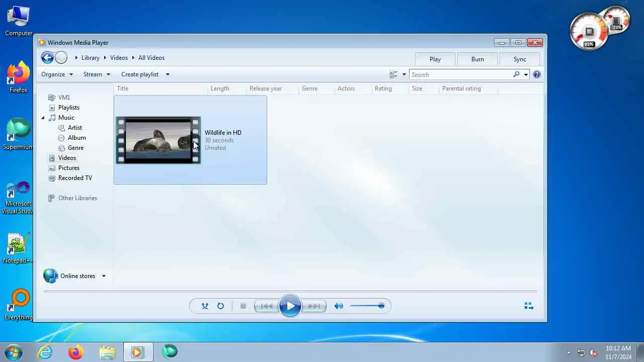
Task: Open Supermium from the taskbar
Action: [x=170, y=352]
